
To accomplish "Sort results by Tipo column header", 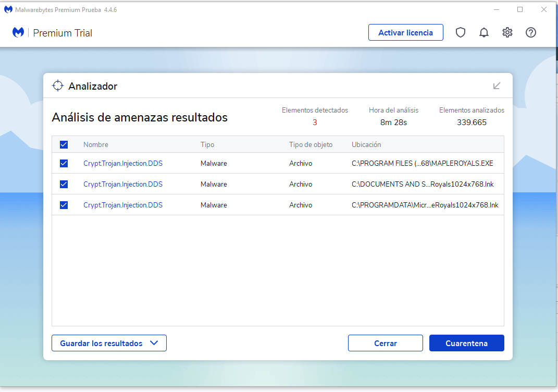I will [207, 144].
